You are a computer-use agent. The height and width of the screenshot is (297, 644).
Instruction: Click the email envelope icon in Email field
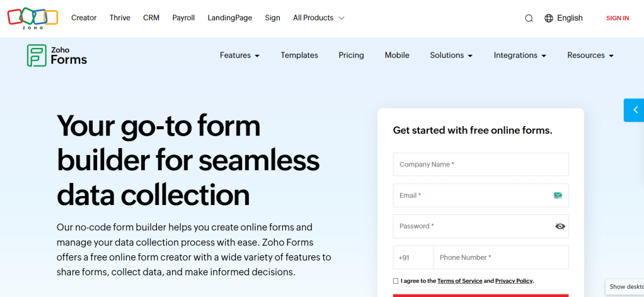pyautogui.click(x=558, y=195)
